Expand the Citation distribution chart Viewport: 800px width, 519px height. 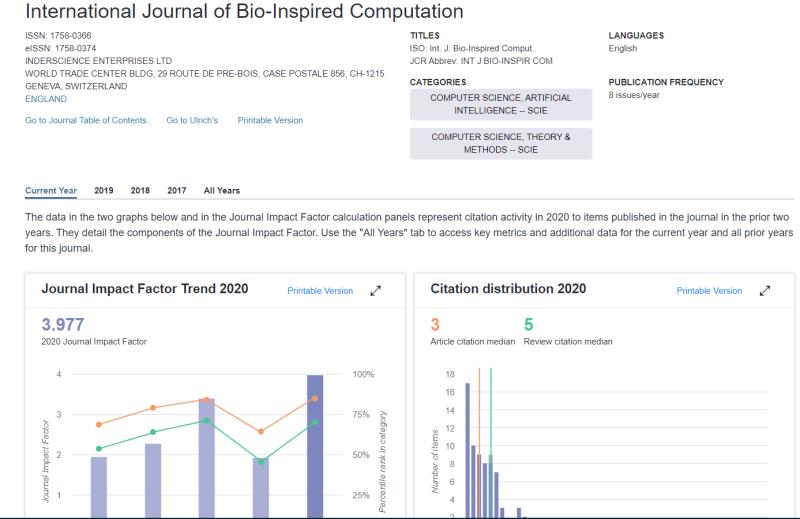765,291
